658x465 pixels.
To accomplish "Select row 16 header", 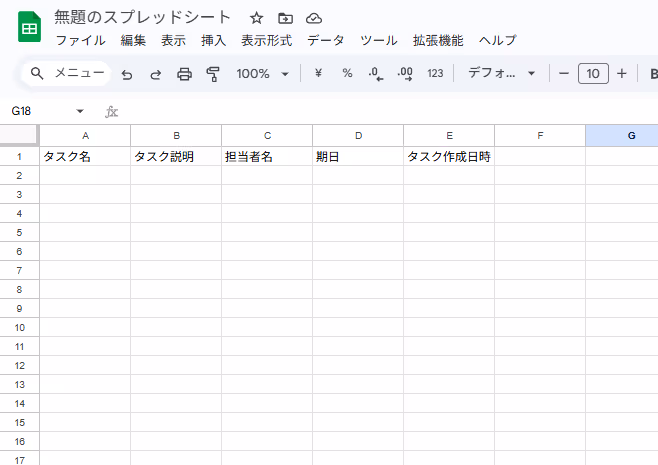I will click(x=19, y=441).
